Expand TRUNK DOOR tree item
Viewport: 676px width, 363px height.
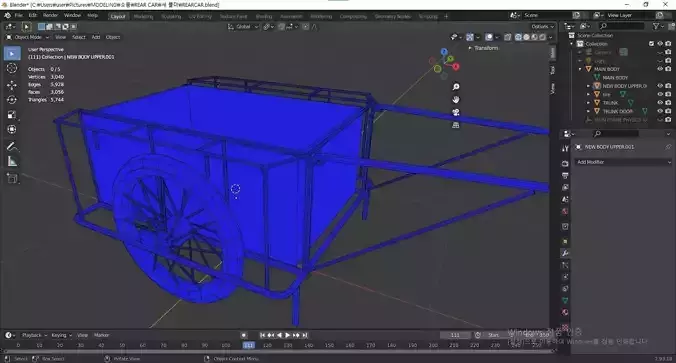tap(588, 111)
